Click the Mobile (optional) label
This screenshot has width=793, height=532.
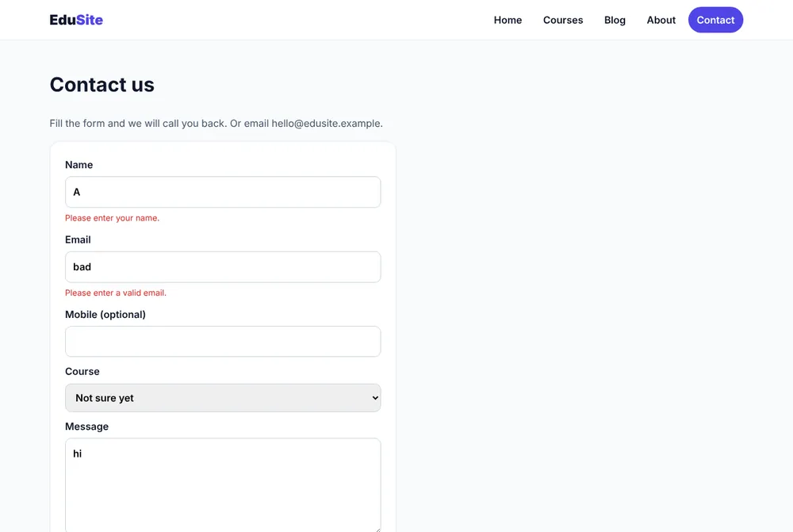tap(105, 315)
